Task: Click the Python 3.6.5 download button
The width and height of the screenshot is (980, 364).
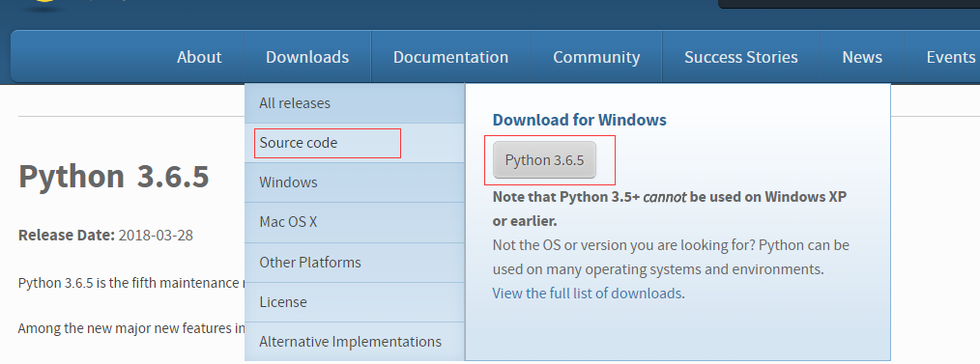Action: pos(544,160)
